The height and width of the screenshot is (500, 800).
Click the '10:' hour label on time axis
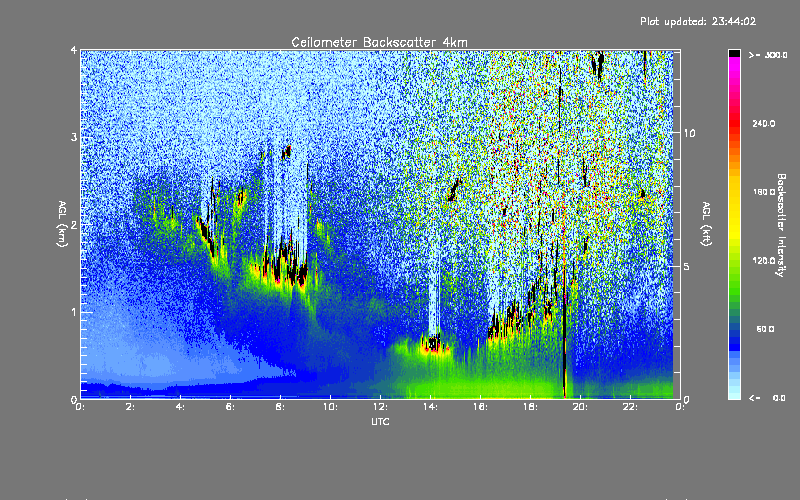tap(331, 407)
